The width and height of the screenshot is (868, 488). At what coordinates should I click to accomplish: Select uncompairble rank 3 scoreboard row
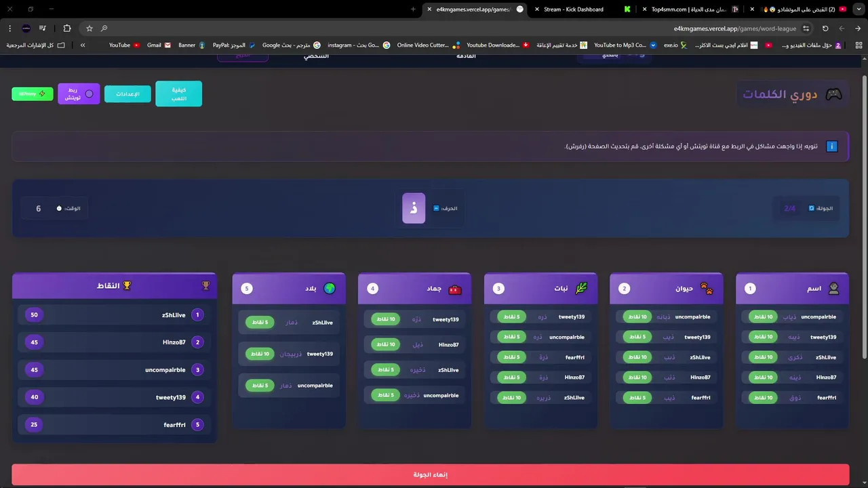click(x=115, y=370)
